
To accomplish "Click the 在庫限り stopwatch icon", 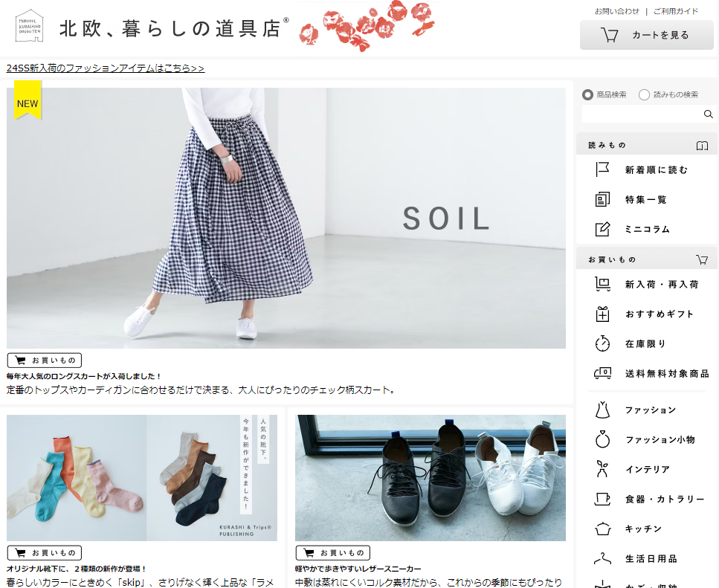I will click(602, 343).
